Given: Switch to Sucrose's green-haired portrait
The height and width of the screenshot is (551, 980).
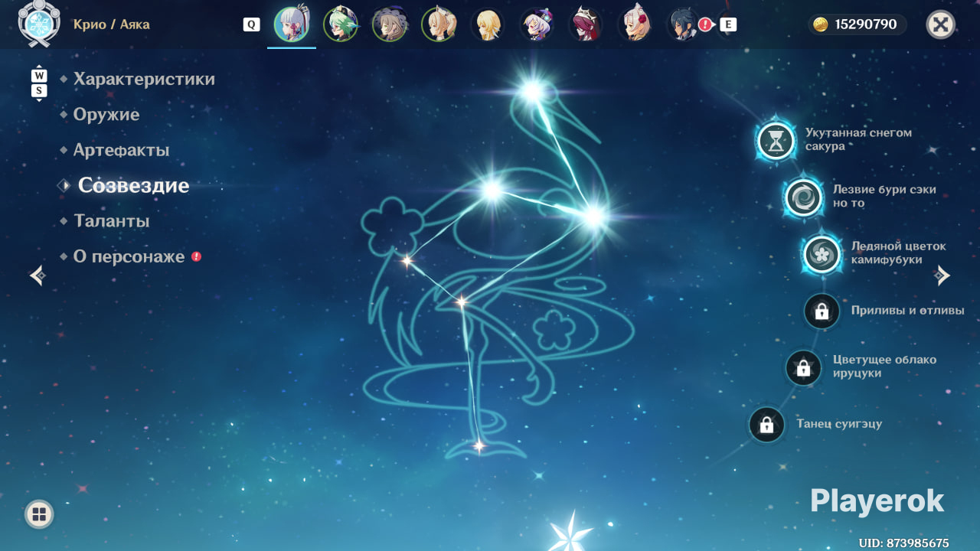Looking at the screenshot, I should coord(341,24).
